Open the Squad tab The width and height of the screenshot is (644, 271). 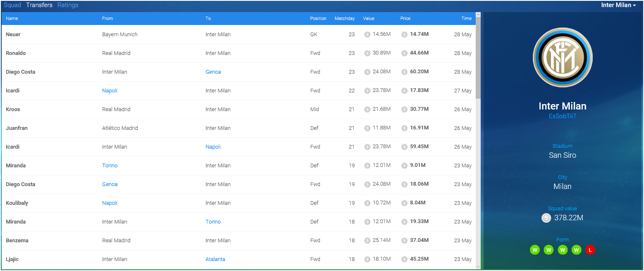(12, 5)
